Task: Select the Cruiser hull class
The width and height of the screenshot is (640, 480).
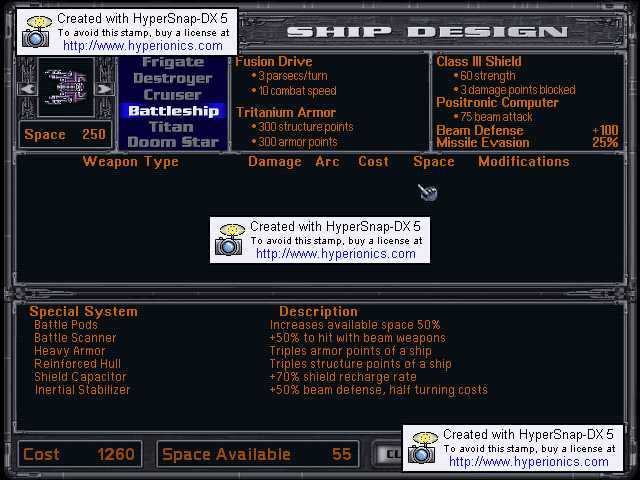Action: pos(173,95)
